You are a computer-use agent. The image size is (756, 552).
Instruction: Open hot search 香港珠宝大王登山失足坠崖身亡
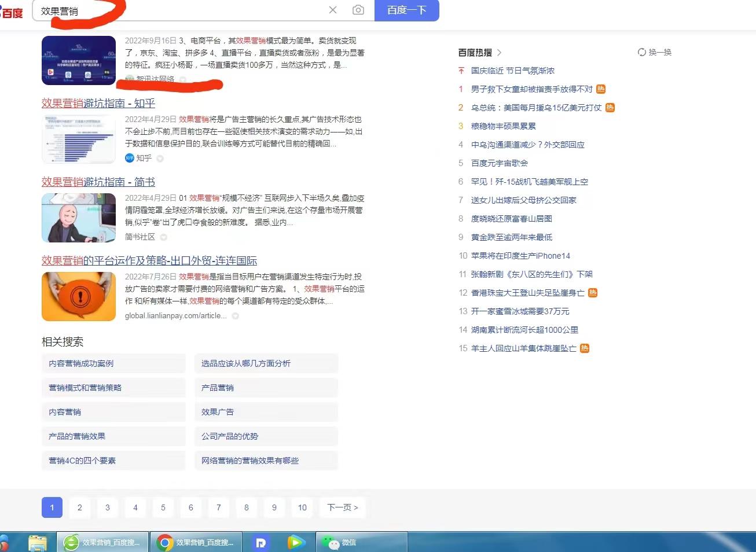[528, 293]
